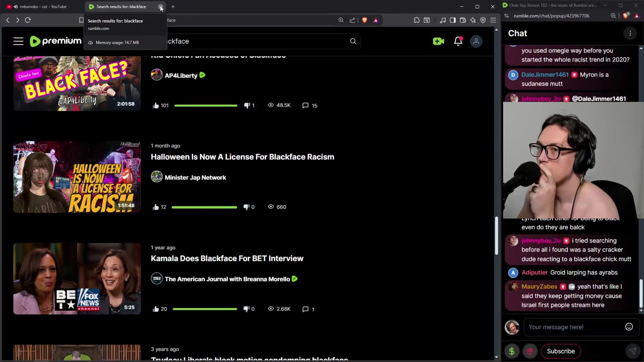
Task: Click the MauryZabes username in chat
Action: point(539,287)
